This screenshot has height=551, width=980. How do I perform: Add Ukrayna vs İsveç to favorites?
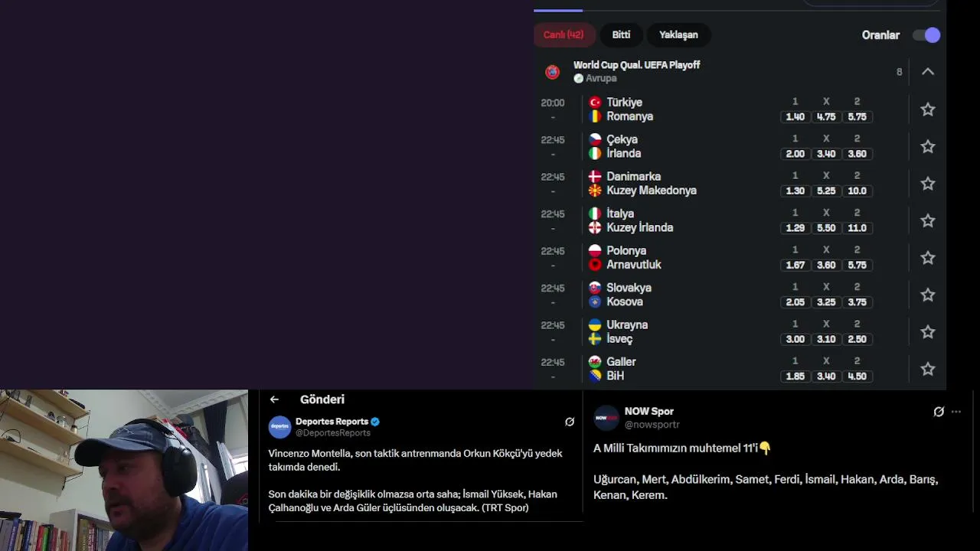click(x=927, y=332)
